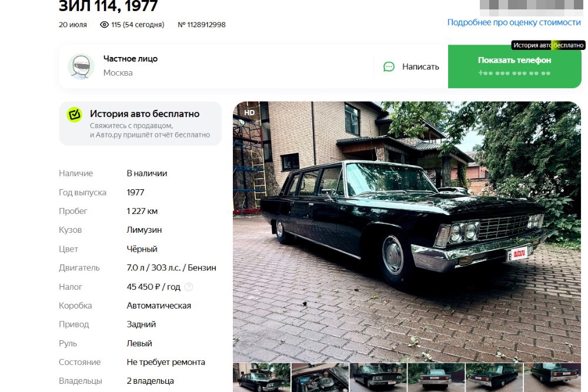
Task: Select the last thumbnail showing rear view
Action: tap(552, 377)
